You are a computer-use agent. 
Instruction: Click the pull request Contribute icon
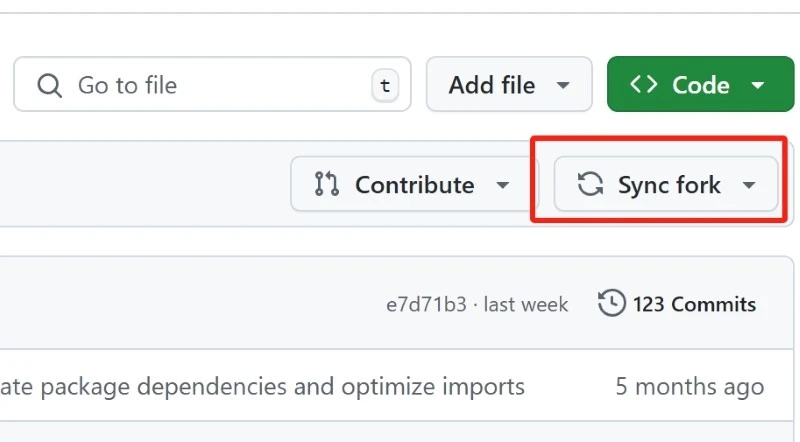coord(327,184)
